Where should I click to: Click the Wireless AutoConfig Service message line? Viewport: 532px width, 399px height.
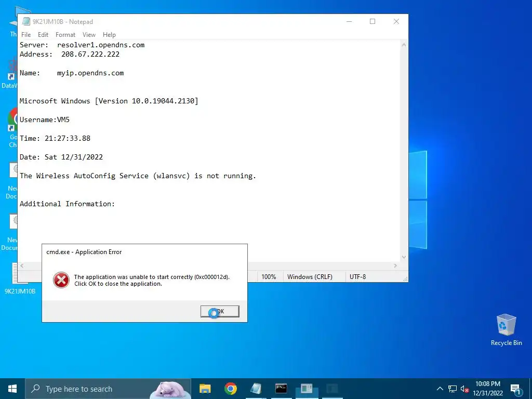(138, 176)
